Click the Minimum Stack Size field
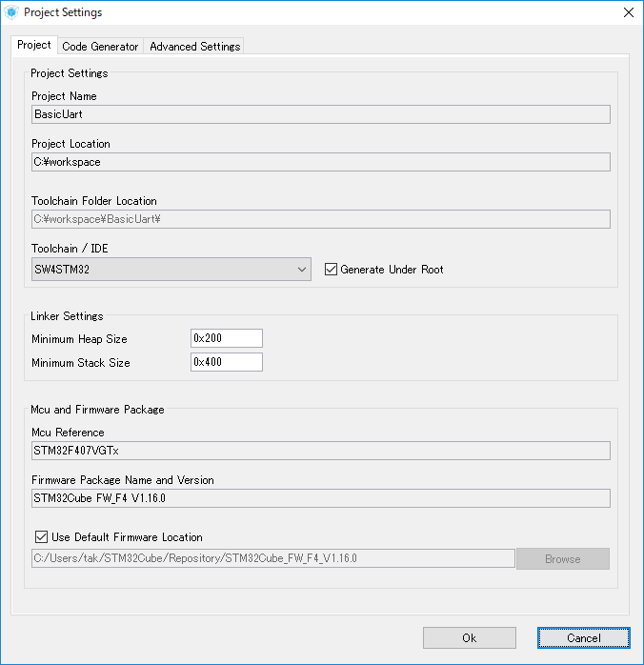644x665 pixels. point(226,362)
